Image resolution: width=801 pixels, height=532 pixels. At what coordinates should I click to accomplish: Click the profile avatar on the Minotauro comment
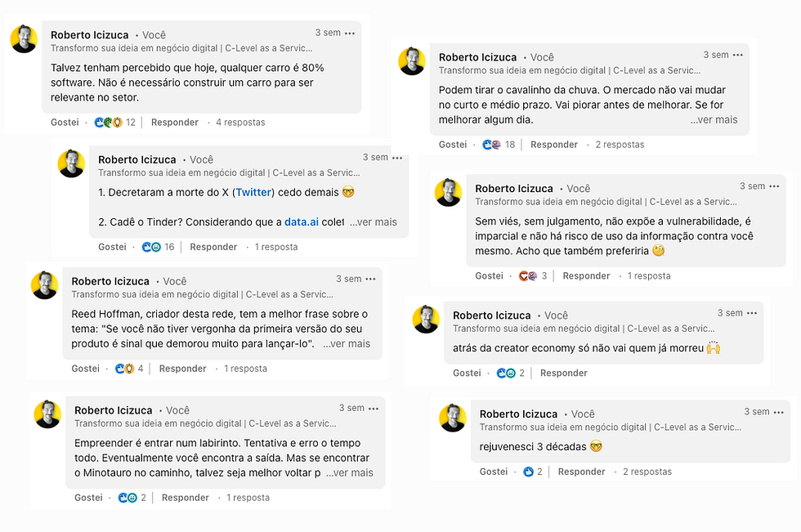coord(47,414)
